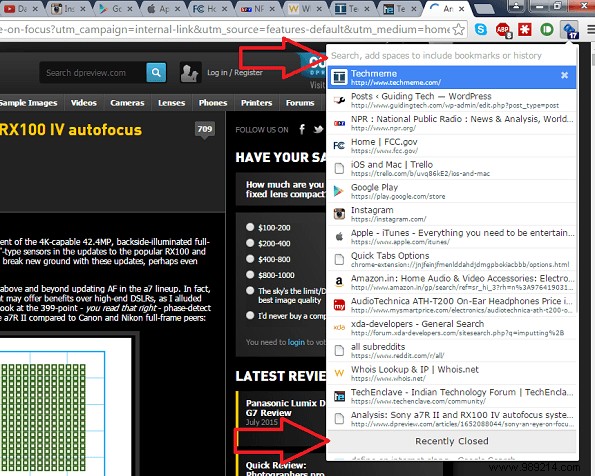The image size is (595, 476).
Task: Click the Instagram favicon in the list
Action: pos(339,214)
